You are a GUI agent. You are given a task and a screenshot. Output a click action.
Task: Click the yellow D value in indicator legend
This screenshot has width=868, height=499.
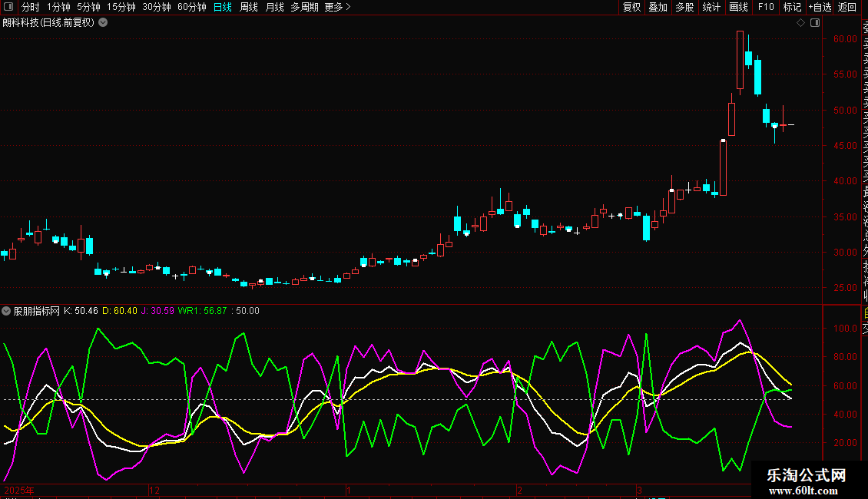(x=125, y=311)
